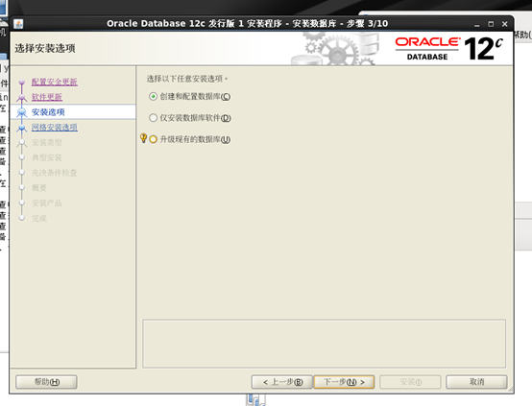Click the 下一步 next button
The height and width of the screenshot is (406, 532).
[x=344, y=382]
